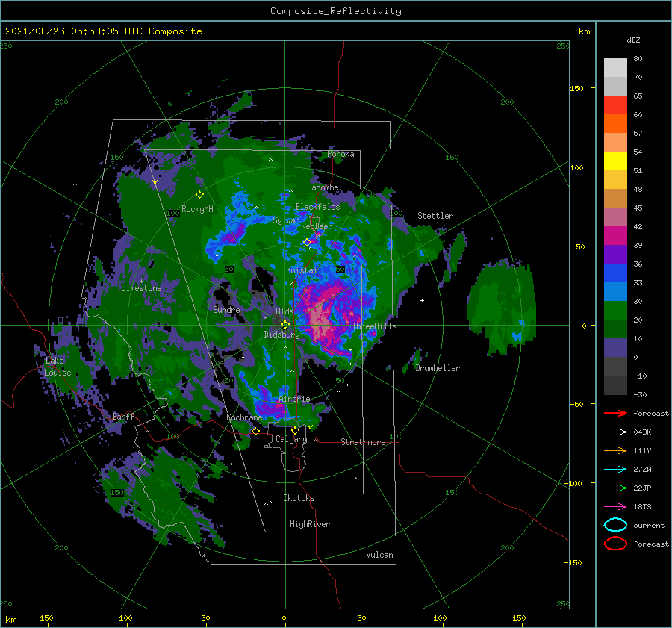The image size is (672, 628).
Task: Select the bright green swatch below 30 dBZ
Action: (615, 310)
